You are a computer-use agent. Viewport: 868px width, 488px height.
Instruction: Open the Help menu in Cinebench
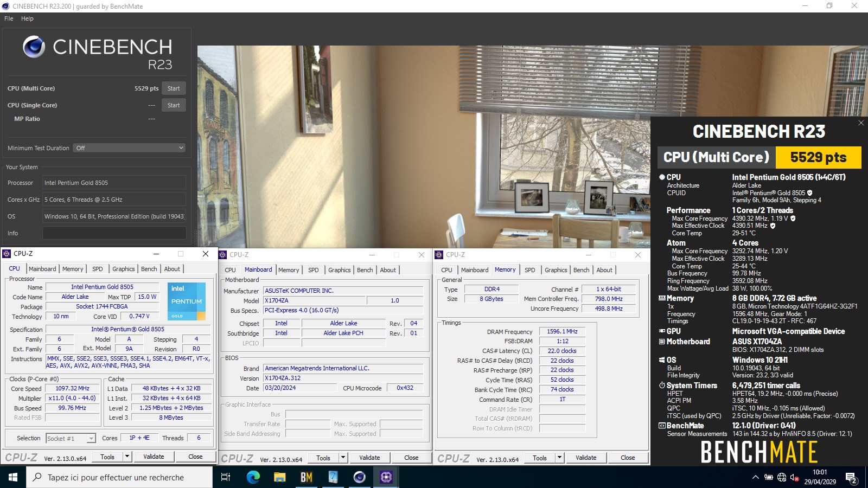(x=27, y=18)
